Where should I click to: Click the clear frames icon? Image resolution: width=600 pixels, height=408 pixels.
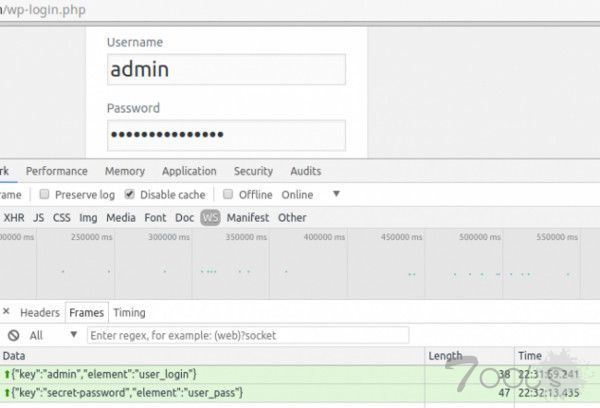coord(13,335)
